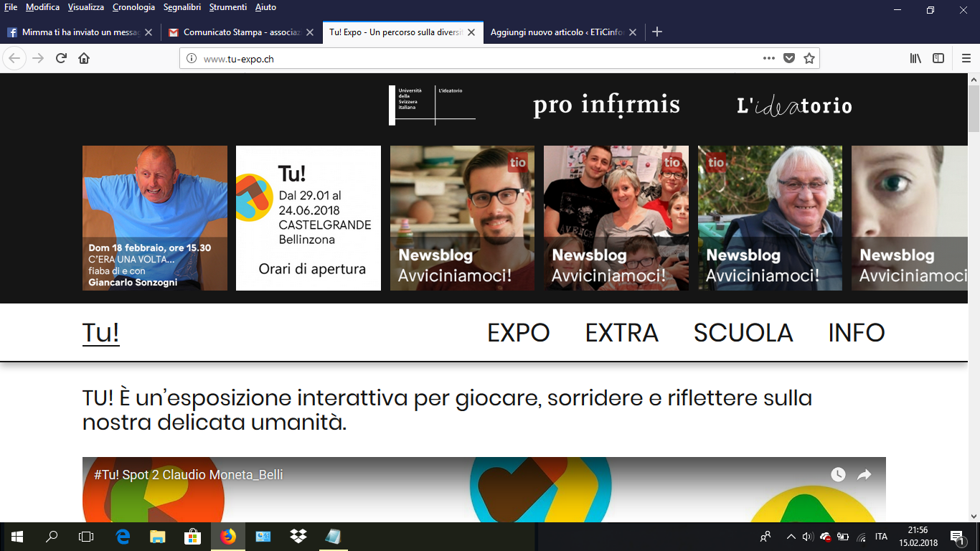Click the Università della Svizzera italiana logo
Viewport: 980px width, 551px height.
432,105
